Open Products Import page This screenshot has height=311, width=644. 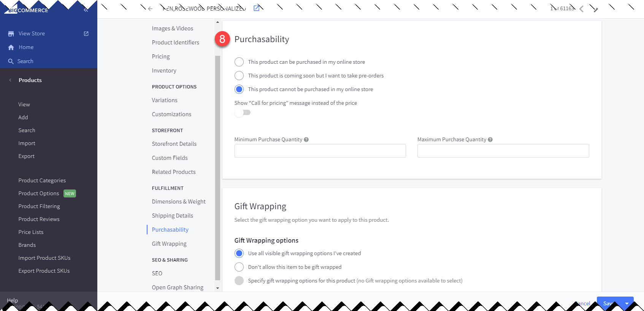(x=27, y=143)
